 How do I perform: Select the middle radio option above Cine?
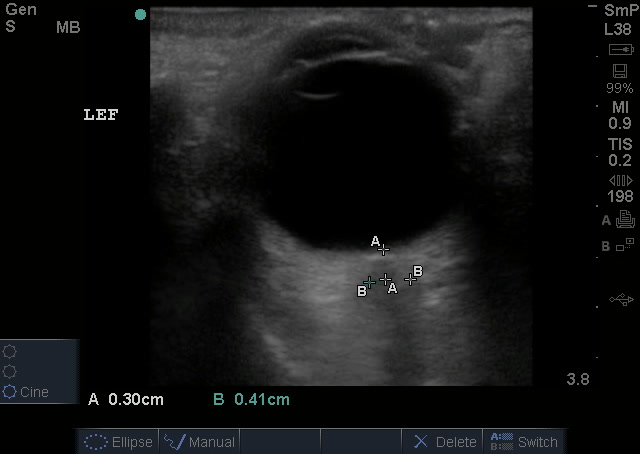click(x=11, y=372)
